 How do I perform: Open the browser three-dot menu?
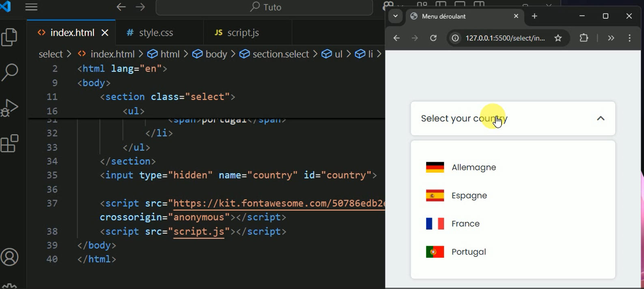(630, 38)
